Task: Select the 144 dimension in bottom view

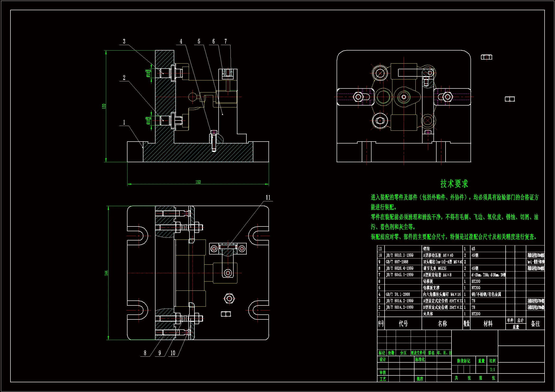Action: pos(106,273)
